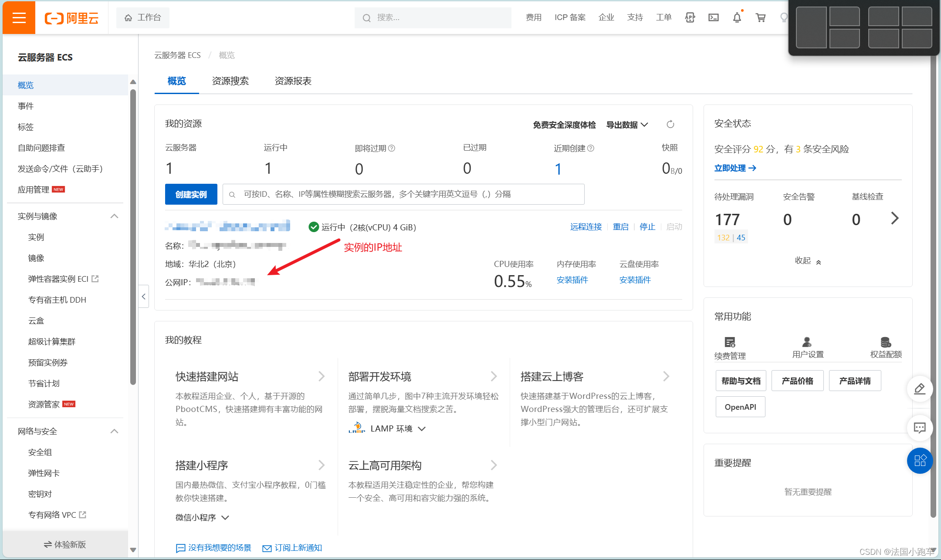Collapse the 实例与镜像 sidebar section

pyautogui.click(x=114, y=216)
